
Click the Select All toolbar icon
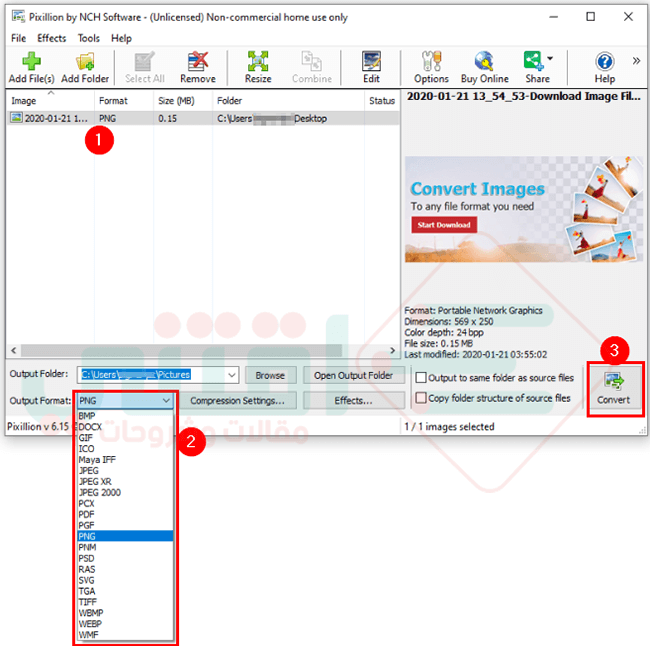145,68
